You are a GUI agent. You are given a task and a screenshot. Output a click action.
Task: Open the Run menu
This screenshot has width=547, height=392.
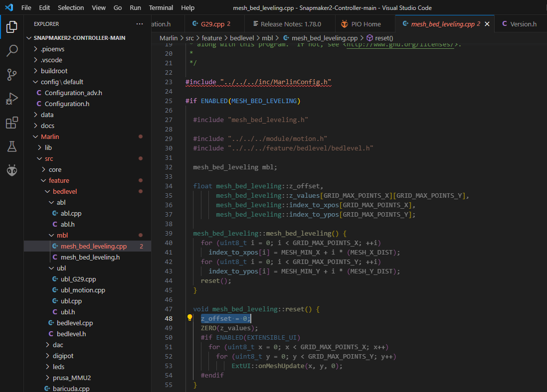(135, 7)
